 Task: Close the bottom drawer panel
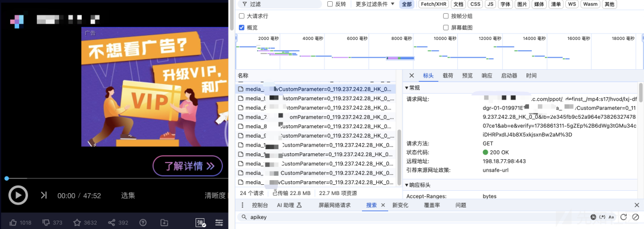636,205
